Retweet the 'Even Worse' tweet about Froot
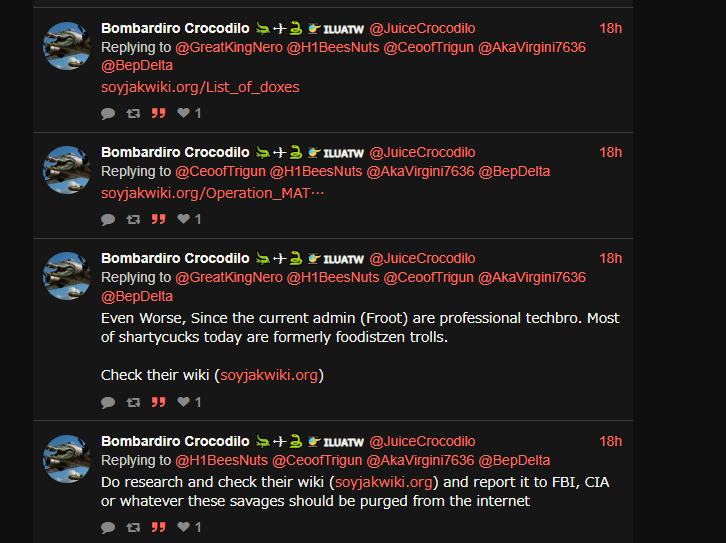Screen dimensions: 726x543 pos(133,402)
